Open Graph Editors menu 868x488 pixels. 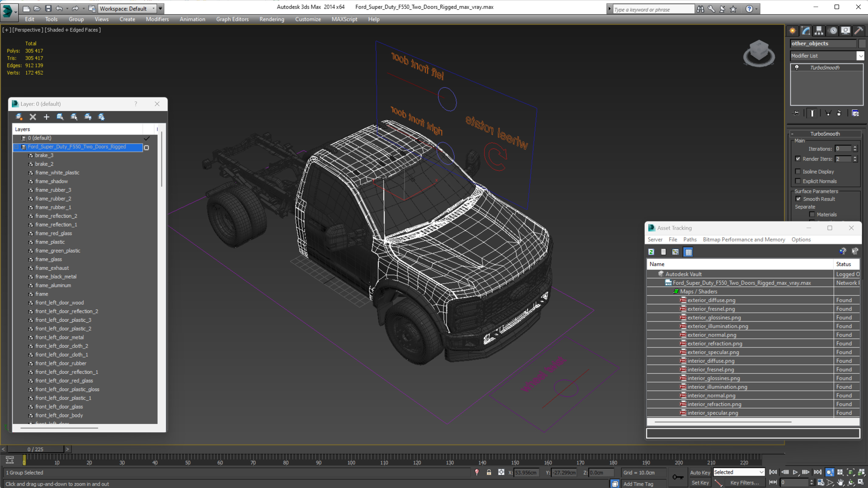[232, 19]
